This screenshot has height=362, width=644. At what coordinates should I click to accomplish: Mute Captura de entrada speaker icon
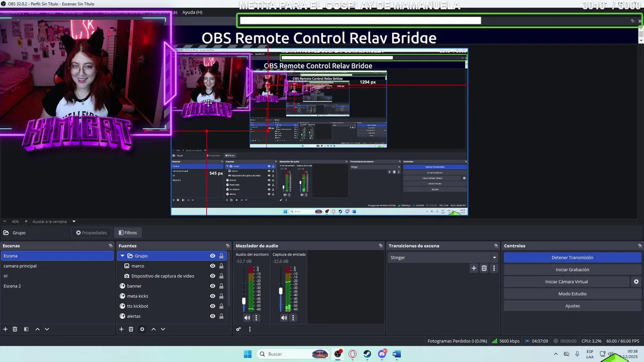point(284,318)
